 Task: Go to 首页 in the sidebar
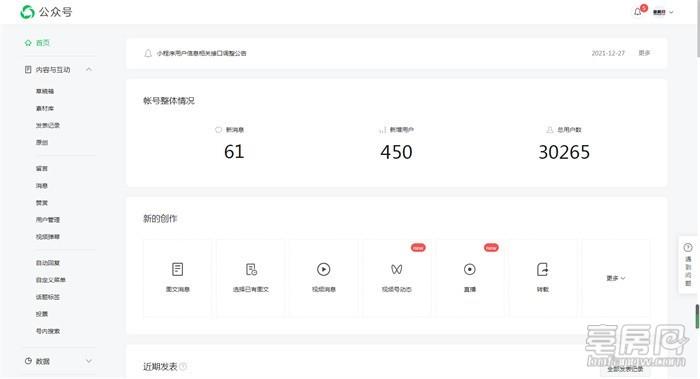pos(38,43)
